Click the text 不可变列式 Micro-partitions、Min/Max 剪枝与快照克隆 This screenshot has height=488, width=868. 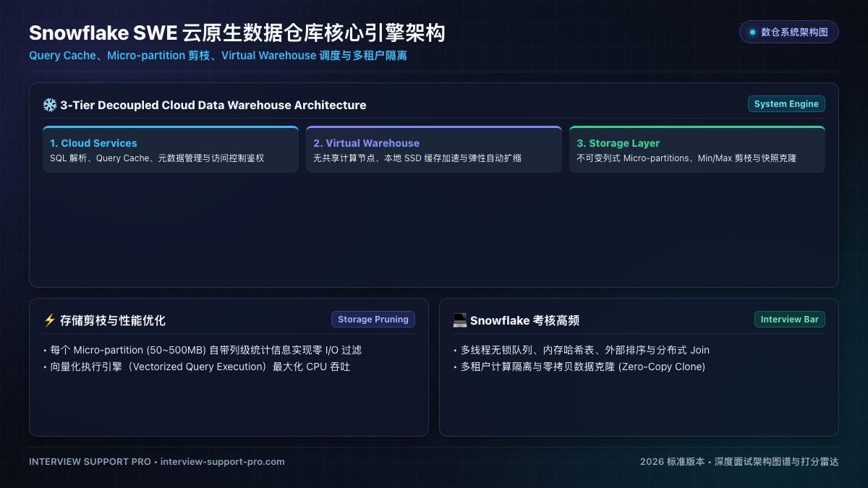686,158
